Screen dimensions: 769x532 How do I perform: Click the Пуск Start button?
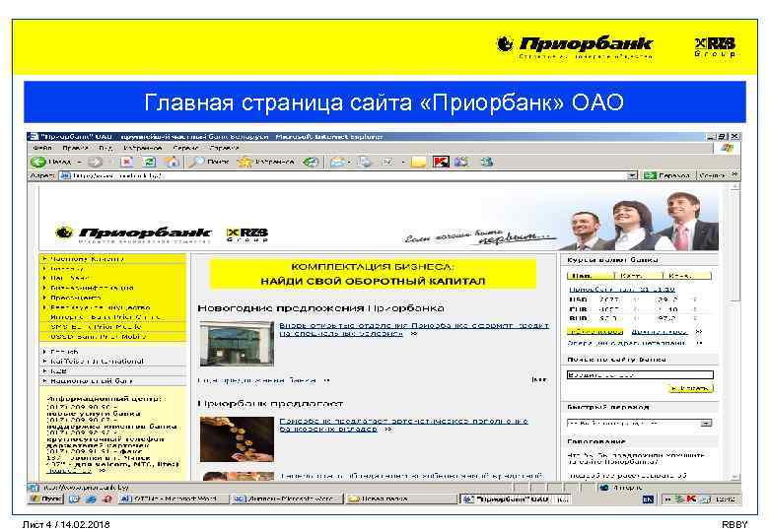click(x=46, y=499)
